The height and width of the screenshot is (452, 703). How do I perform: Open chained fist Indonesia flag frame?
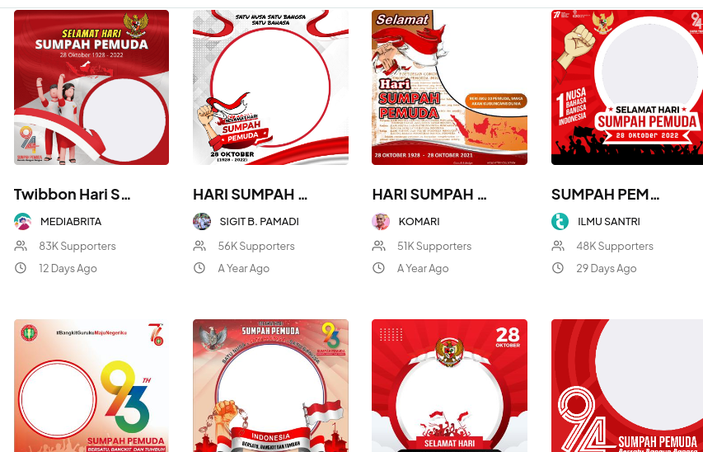point(271,386)
